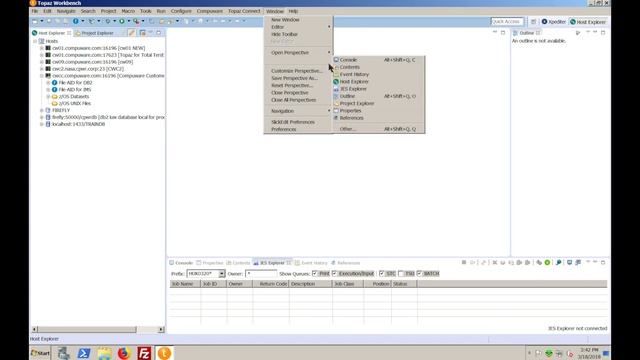The width and height of the screenshot is (640, 360).
Task: Select Hide Toolbar menu entry
Action: [284, 34]
